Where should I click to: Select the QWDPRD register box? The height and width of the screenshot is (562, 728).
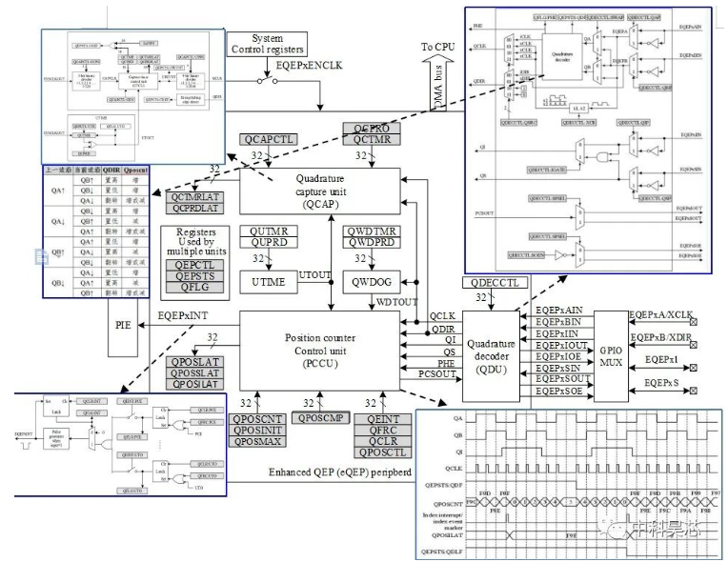point(372,242)
